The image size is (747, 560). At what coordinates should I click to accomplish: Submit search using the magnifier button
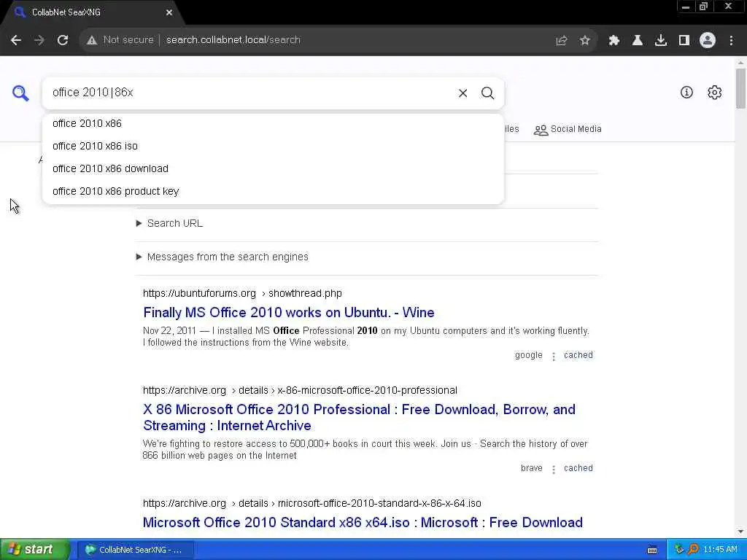tap(487, 93)
